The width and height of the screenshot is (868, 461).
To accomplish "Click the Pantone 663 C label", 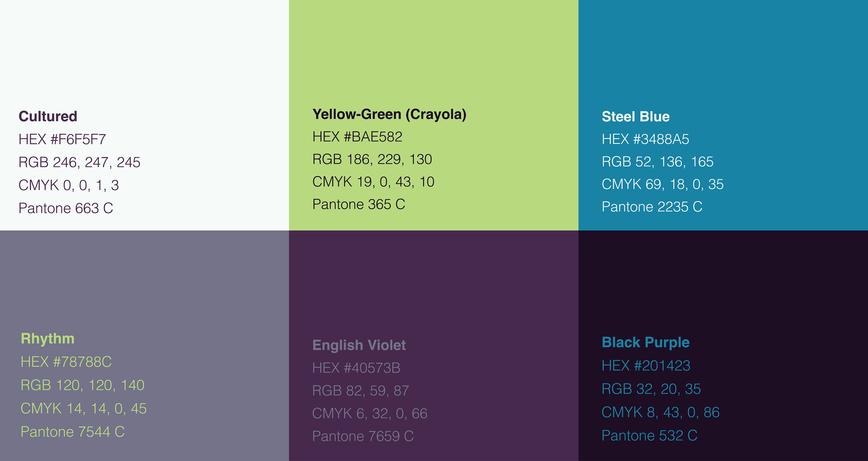I will click(66, 208).
